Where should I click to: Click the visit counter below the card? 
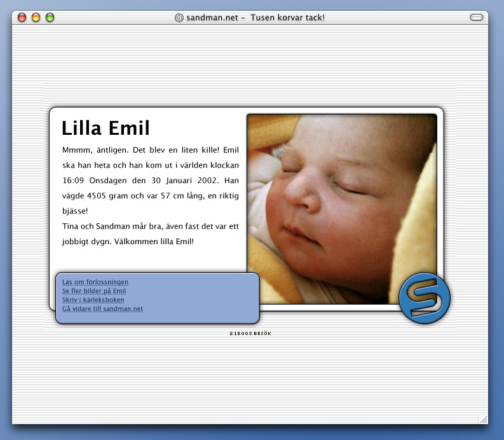pyautogui.click(x=250, y=333)
